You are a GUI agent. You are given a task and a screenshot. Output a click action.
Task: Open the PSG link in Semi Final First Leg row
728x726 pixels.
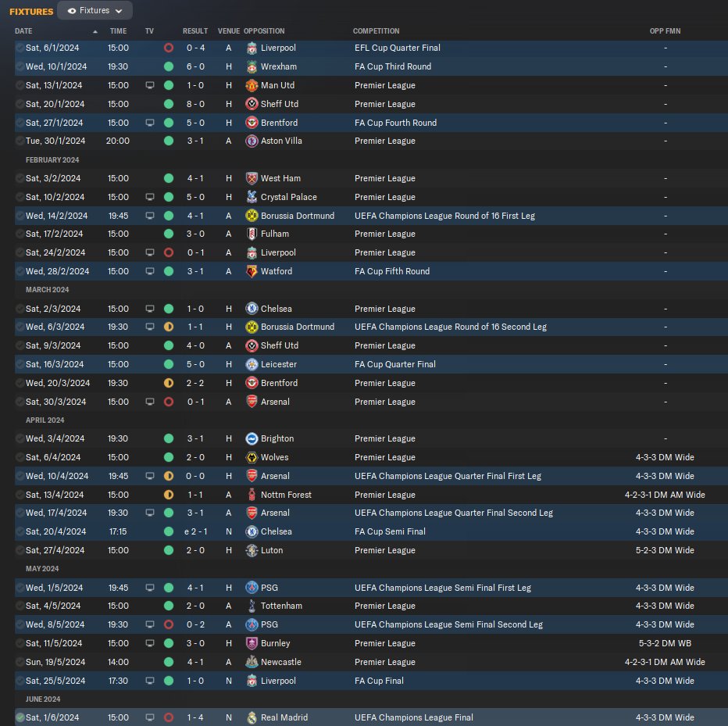[269, 588]
